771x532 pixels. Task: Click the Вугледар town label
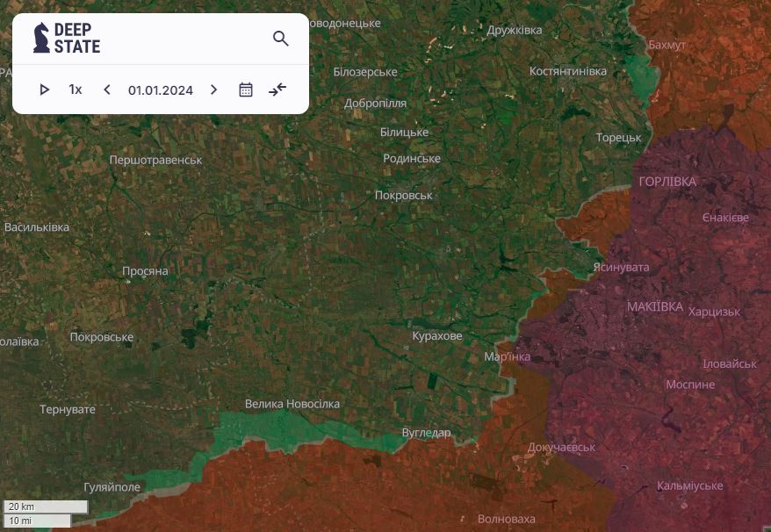click(426, 433)
